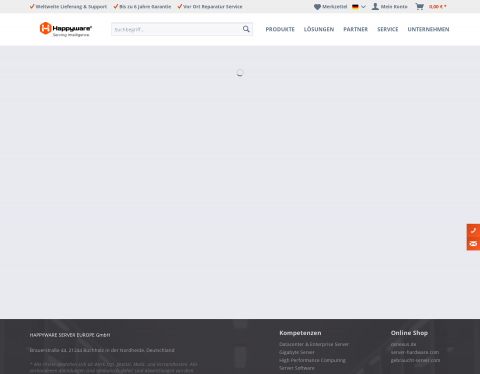Image resolution: width=480 pixels, height=374 pixels.
Task: Open the UNTERNEHMEN menu
Action: pos(428,29)
